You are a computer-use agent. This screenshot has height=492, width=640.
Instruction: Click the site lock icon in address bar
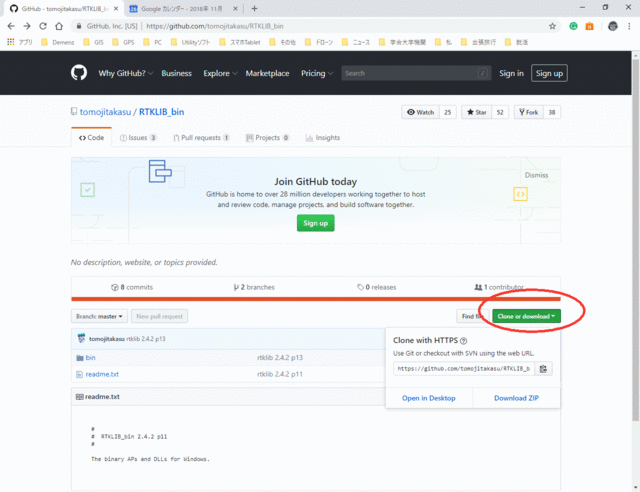(78, 26)
